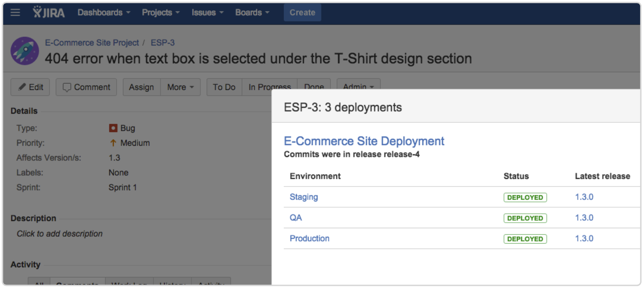Open the Projects dropdown menu
The width and height of the screenshot is (644, 288).
(161, 12)
